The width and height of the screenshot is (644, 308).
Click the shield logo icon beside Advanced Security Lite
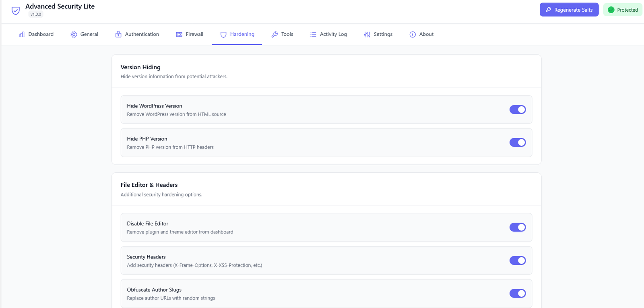pyautogui.click(x=16, y=10)
